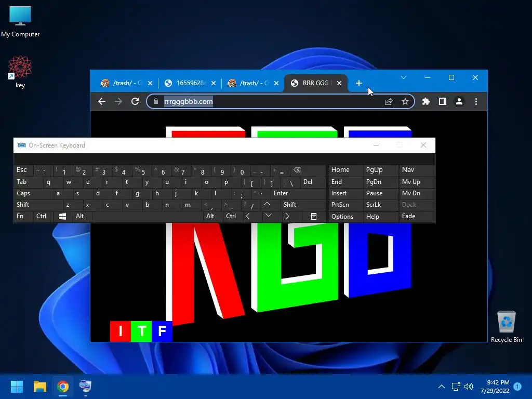Show hidden tray icons chevron
This screenshot has width=532, height=399.
point(442,387)
